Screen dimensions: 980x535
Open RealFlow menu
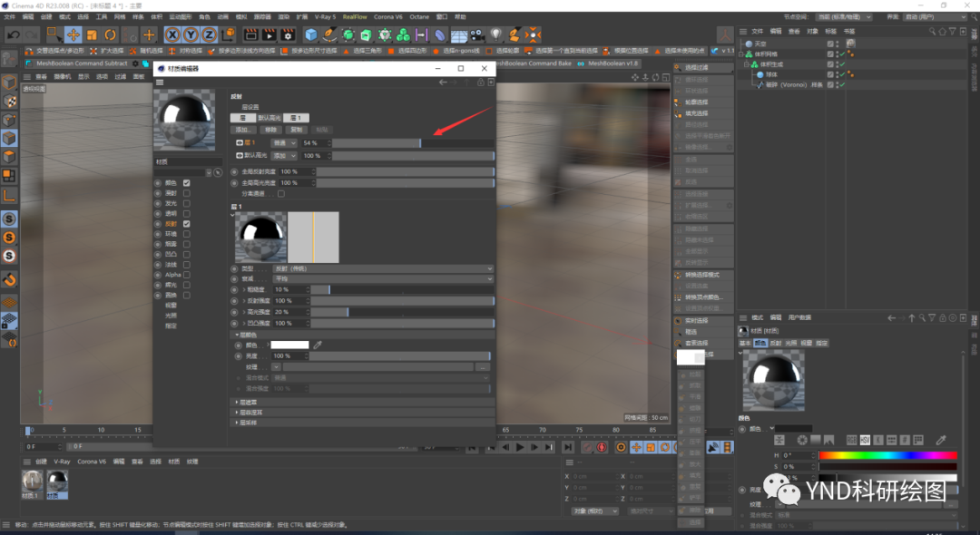pos(355,17)
